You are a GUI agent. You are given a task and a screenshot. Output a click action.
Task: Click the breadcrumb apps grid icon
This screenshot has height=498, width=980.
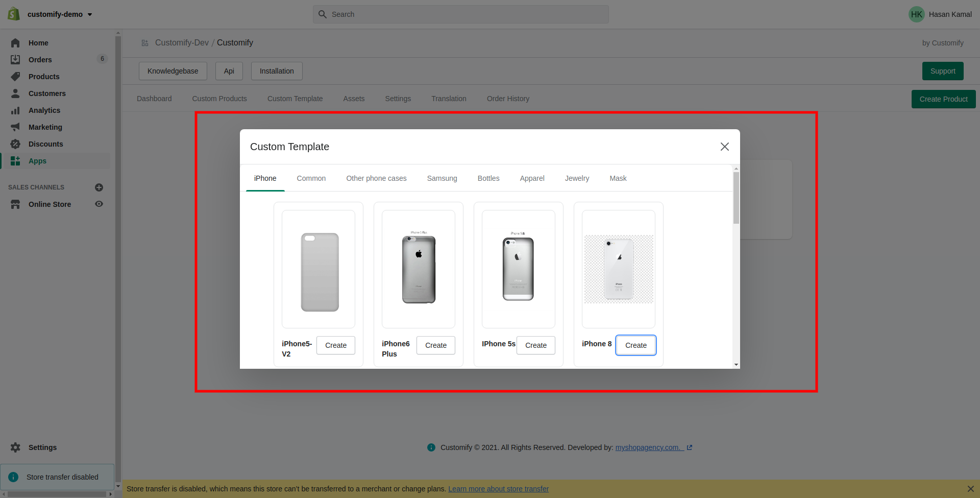pyautogui.click(x=145, y=43)
